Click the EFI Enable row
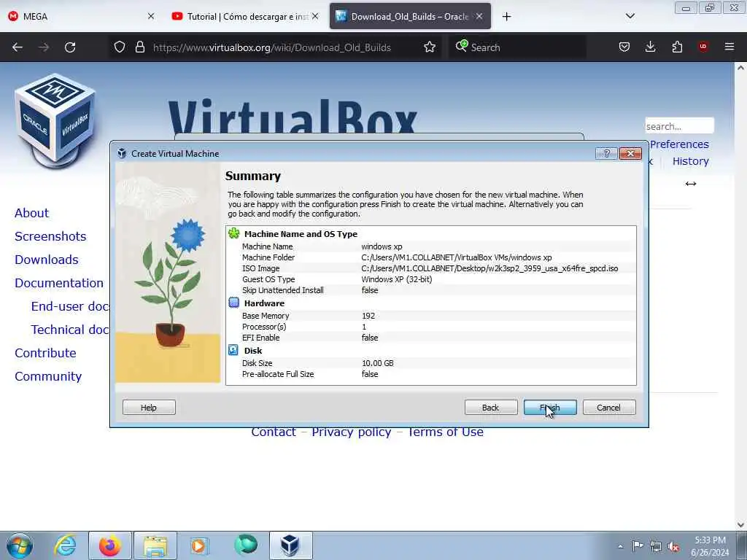This screenshot has width=747, height=560. pos(431,338)
